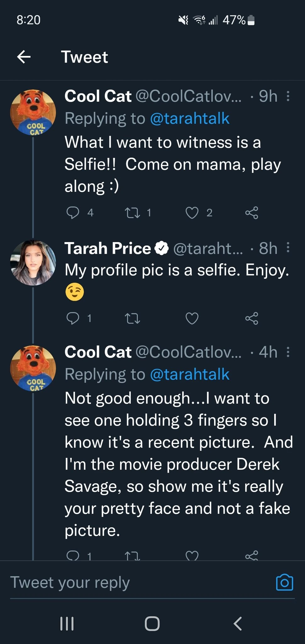The image size is (305, 644).
Task: Share Cool Cat's first tweet
Action: [252, 213]
